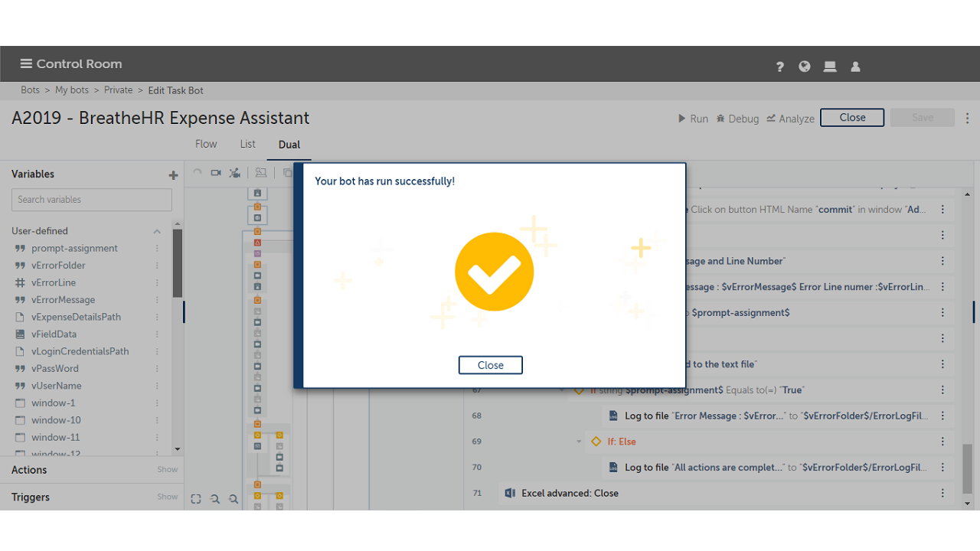This screenshot has width=980, height=551.
Task: Open options menu for vUserName variable
Action: point(158,386)
